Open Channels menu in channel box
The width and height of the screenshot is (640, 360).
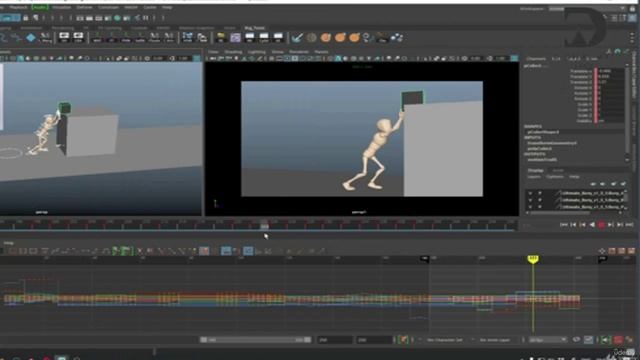pos(536,59)
